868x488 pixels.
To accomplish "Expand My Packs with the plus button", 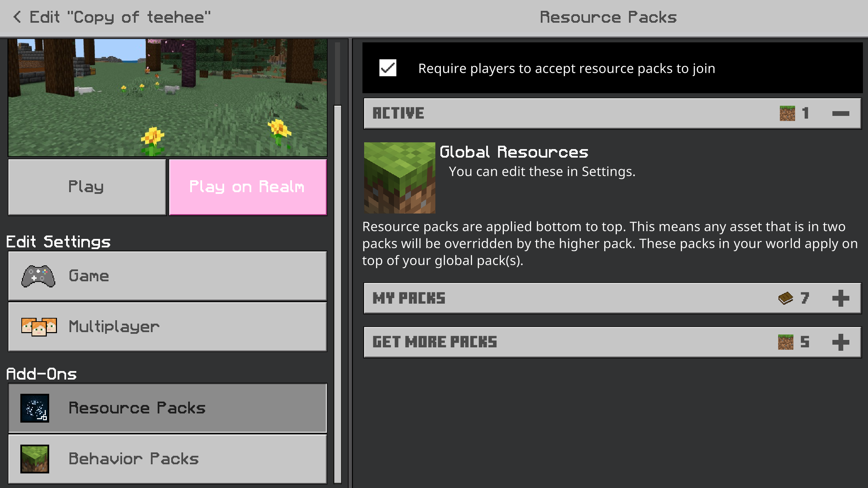I will pos(841,298).
